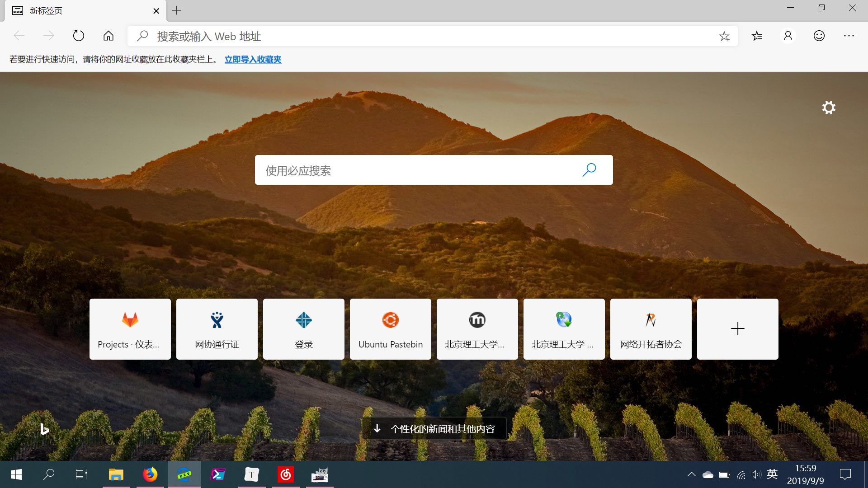Screen dimensions: 868x488
Task: Open Typora T icon on taskbar
Action: pyautogui.click(x=252, y=474)
